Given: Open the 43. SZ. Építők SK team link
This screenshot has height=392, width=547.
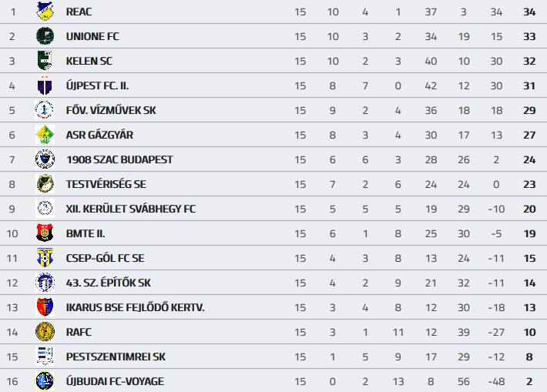Looking at the screenshot, I should click(x=109, y=283).
